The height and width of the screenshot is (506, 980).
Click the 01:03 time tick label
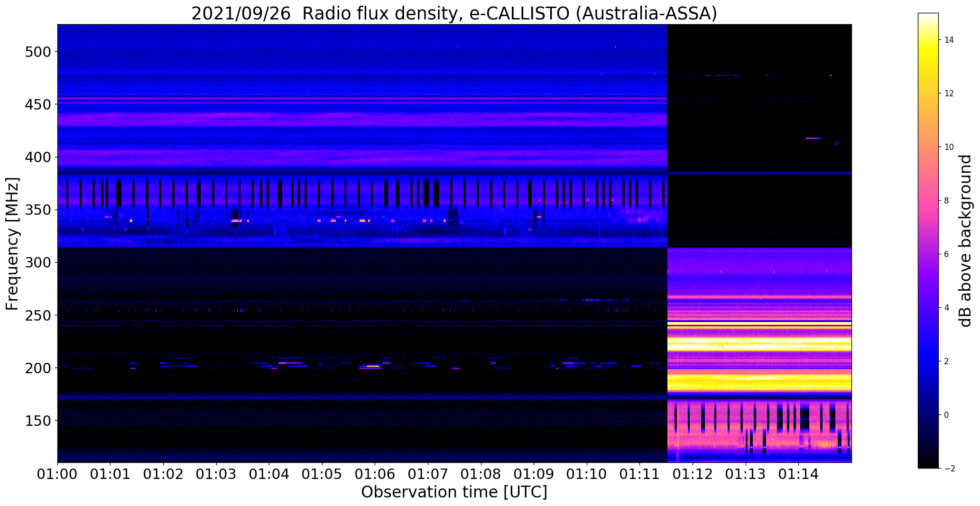point(217,473)
